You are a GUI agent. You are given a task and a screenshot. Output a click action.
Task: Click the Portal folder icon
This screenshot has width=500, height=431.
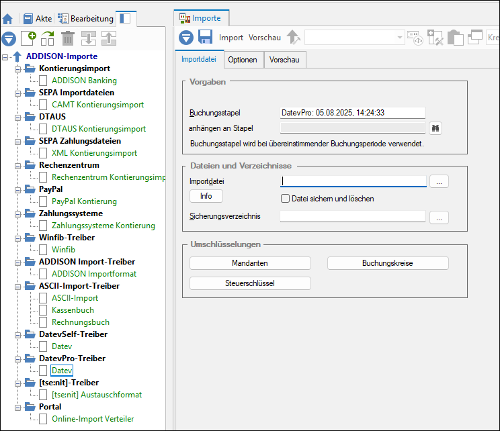click(x=30, y=407)
